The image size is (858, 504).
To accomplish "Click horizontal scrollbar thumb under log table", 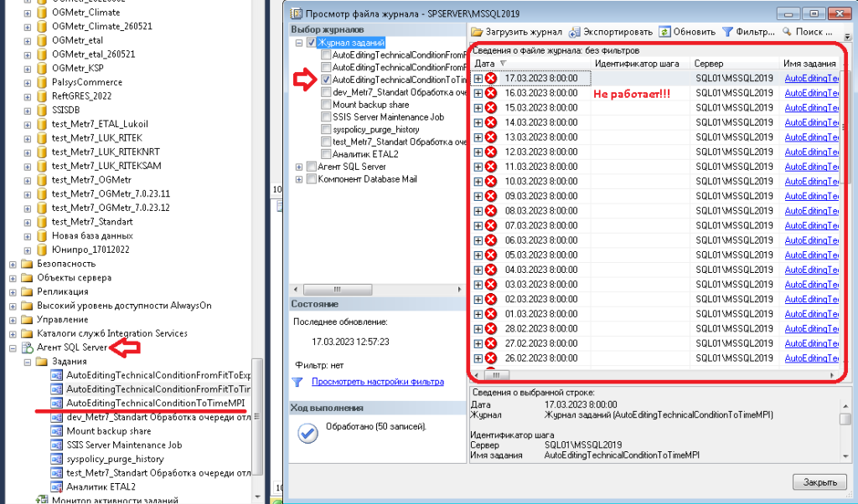I will coord(496,376).
